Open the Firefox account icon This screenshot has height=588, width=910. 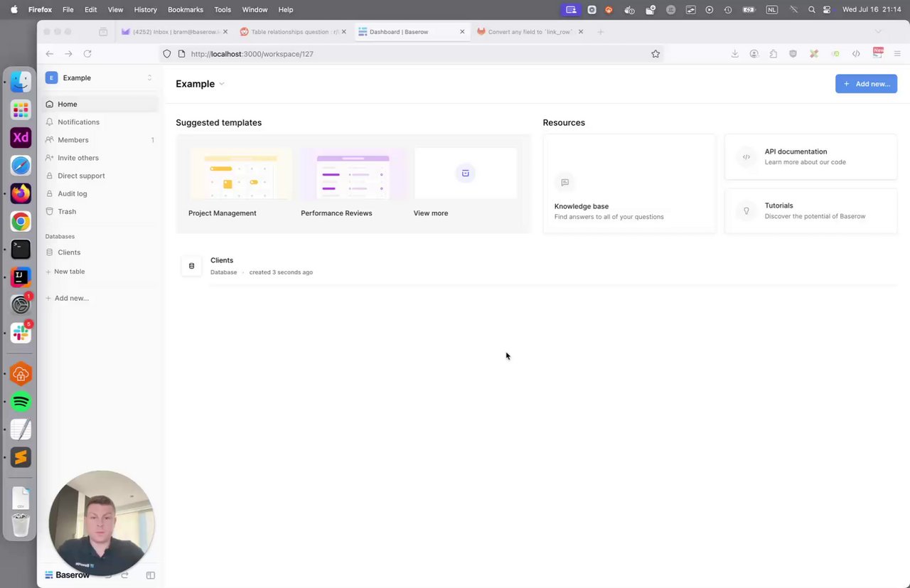tap(754, 53)
